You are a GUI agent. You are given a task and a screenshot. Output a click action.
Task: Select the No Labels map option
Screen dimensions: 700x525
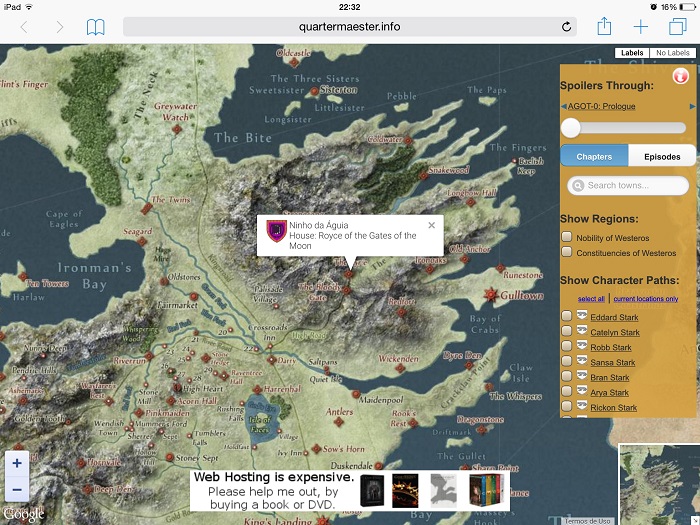tap(670, 53)
